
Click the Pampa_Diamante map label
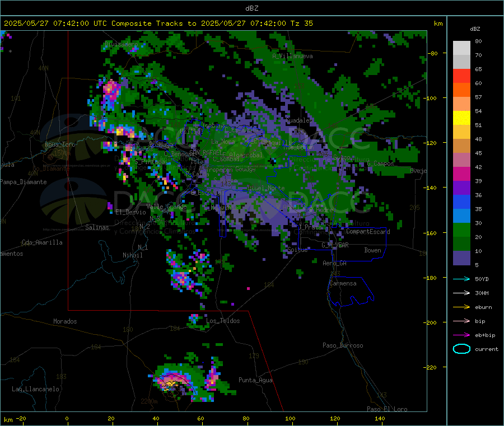coord(23,182)
